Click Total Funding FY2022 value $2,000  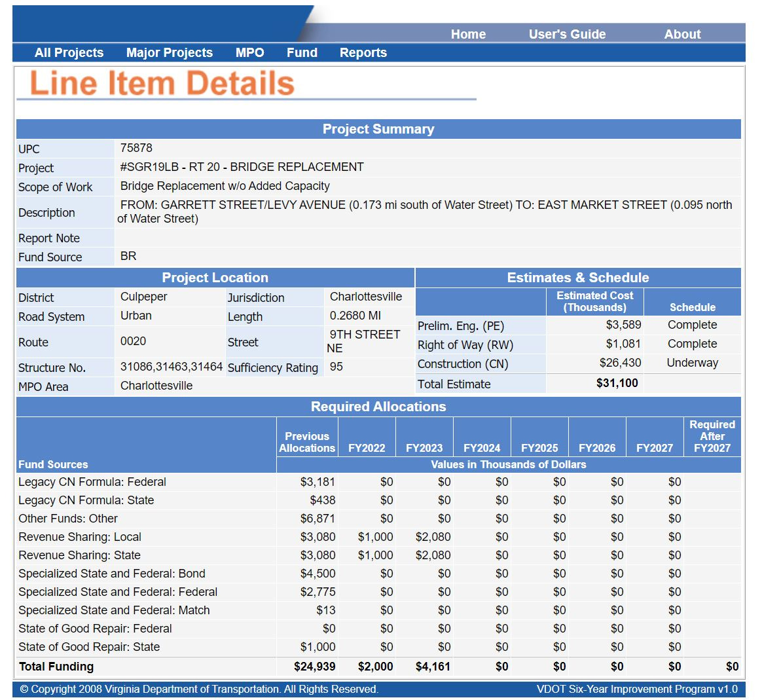[x=375, y=667]
